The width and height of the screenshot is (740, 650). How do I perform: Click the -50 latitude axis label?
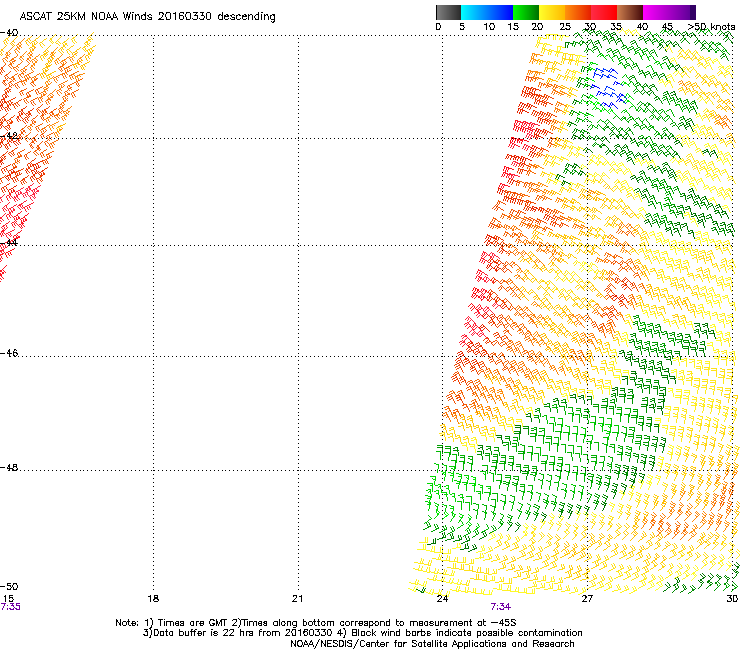click(9, 586)
